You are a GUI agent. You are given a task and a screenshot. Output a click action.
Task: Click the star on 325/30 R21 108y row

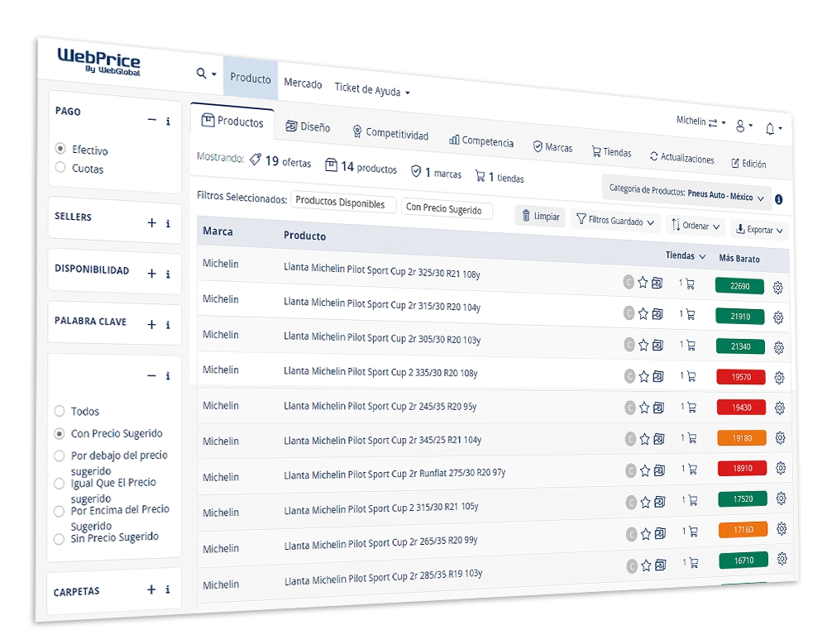[x=643, y=283]
